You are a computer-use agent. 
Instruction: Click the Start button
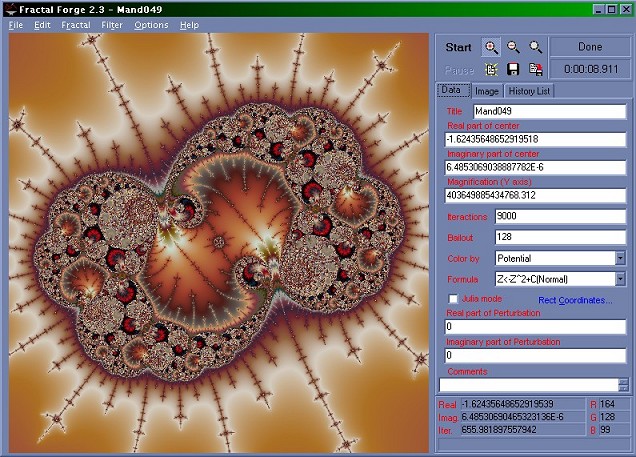(458, 47)
